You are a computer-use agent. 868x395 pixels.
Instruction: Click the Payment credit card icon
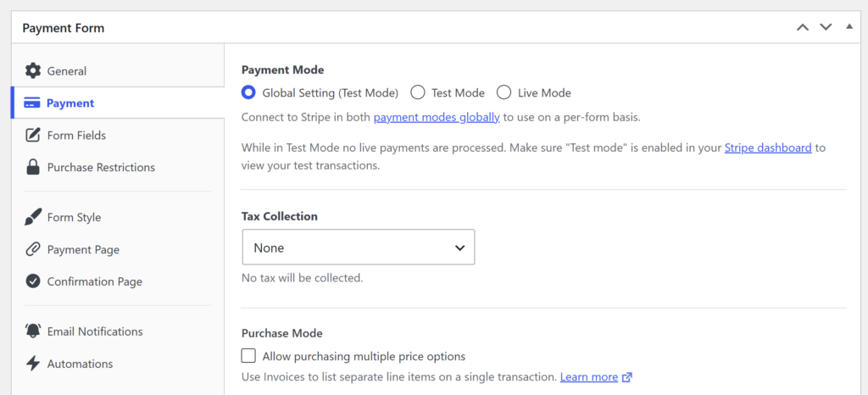[33, 103]
